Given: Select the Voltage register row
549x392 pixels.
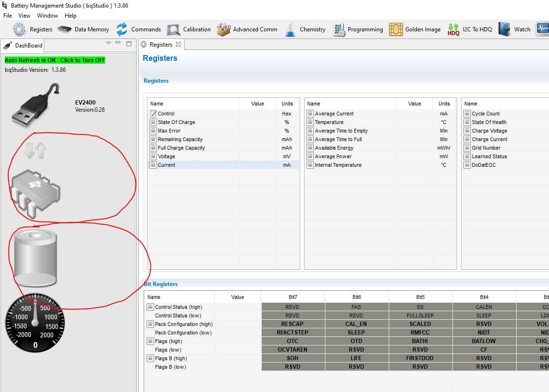Looking at the screenshot, I should [224, 156].
